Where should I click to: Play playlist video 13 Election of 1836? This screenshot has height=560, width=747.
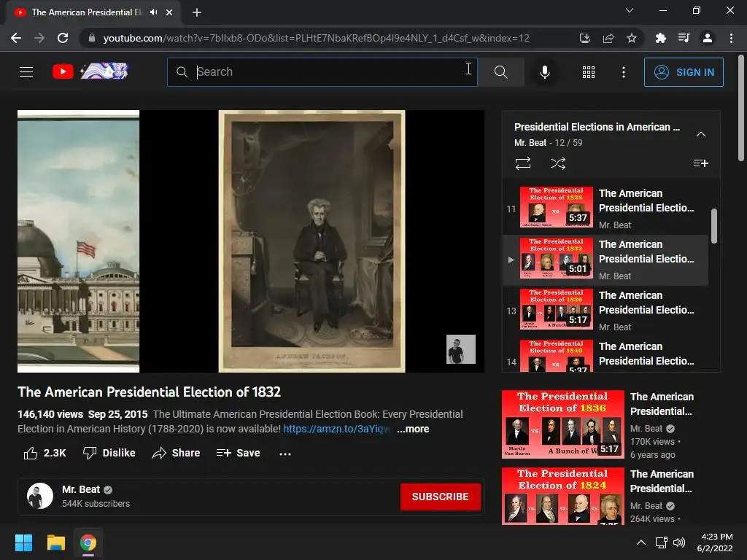point(605,311)
